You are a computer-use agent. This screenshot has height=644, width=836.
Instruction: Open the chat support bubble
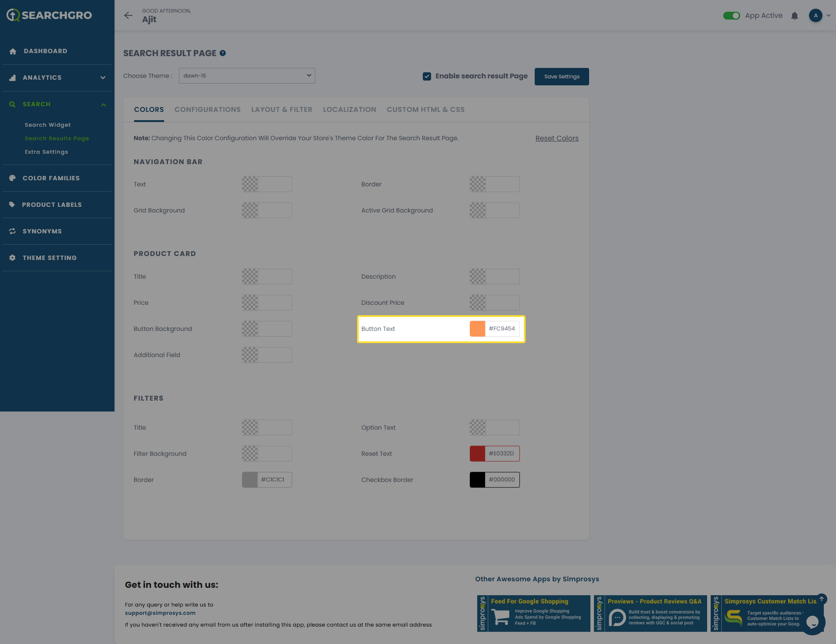(x=812, y=622)
